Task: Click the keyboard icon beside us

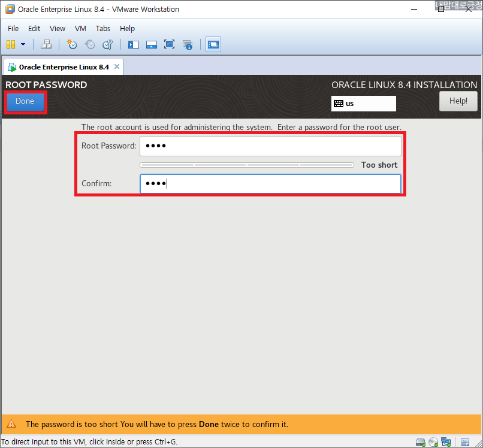Action: 339,104
